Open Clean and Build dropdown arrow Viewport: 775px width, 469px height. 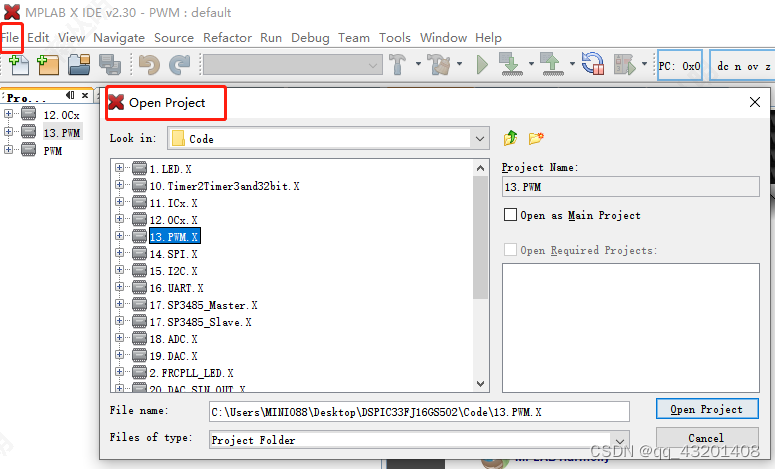pos(460,64)
